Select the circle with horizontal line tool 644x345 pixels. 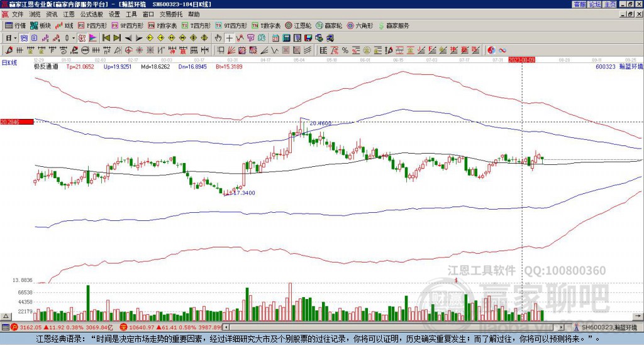pos(85,50)
